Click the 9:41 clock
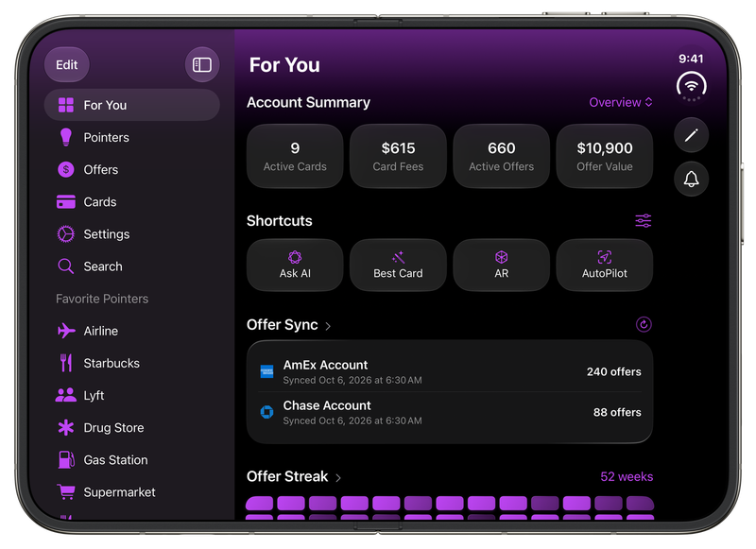The image size is (756, 549). [691, 59]
